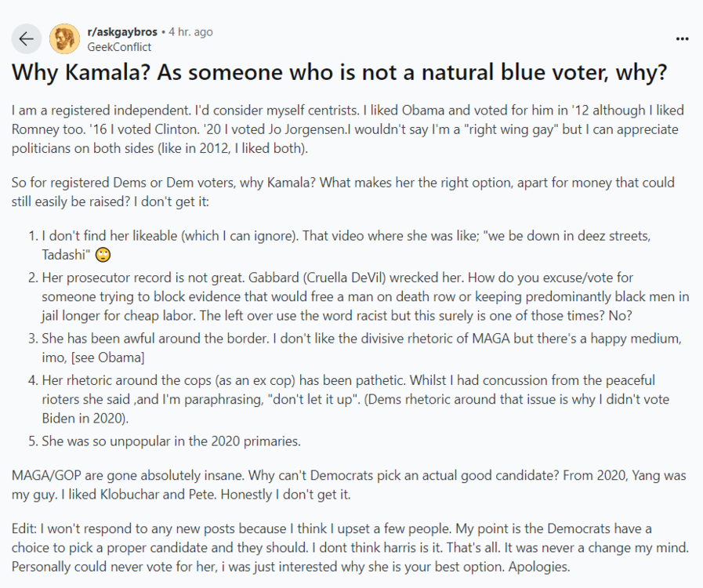Click the paragraph starting 'So for registered Dems'
The height and width of the screenshot is (588, 703).
[x=343, y=192]
